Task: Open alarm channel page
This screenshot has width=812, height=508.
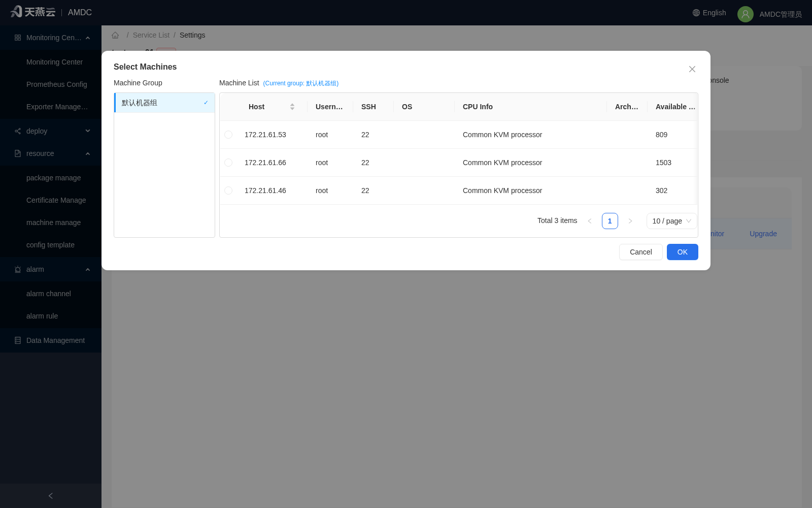Action: click(51, 294)
